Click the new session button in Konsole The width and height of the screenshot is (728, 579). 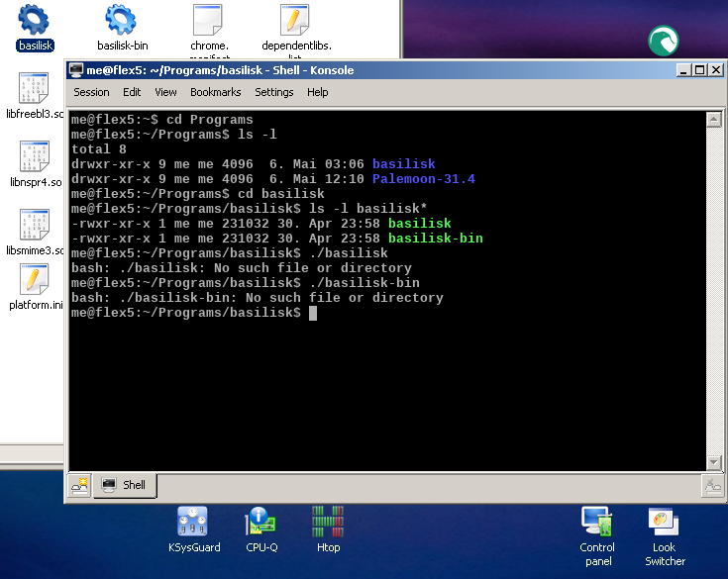pos(79,485)
